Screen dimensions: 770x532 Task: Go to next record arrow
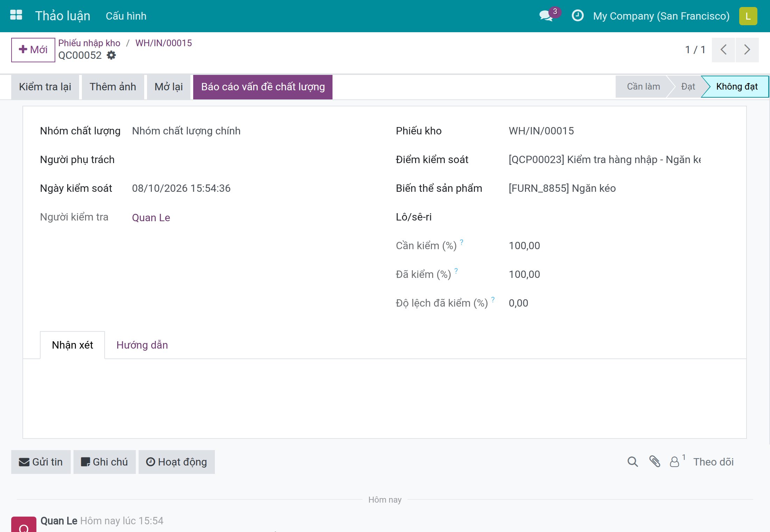[747, 50]
